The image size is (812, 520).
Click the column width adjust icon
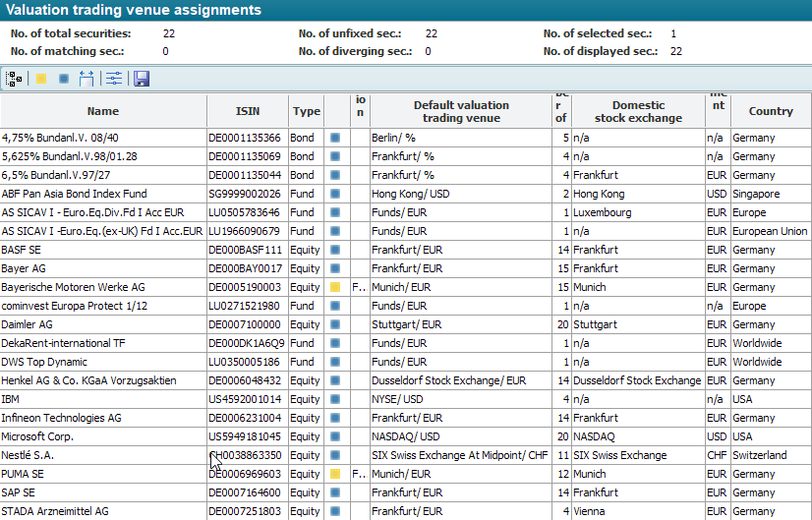coord(87,79)
